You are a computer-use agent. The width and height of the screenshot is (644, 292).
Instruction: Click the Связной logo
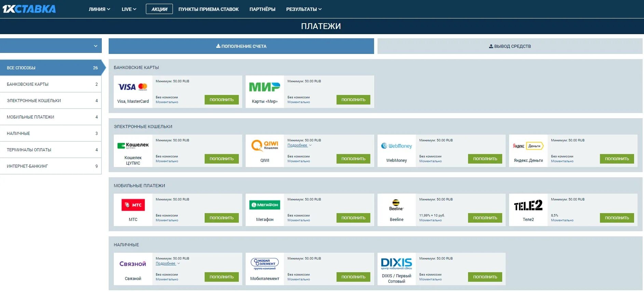point(133,264)
